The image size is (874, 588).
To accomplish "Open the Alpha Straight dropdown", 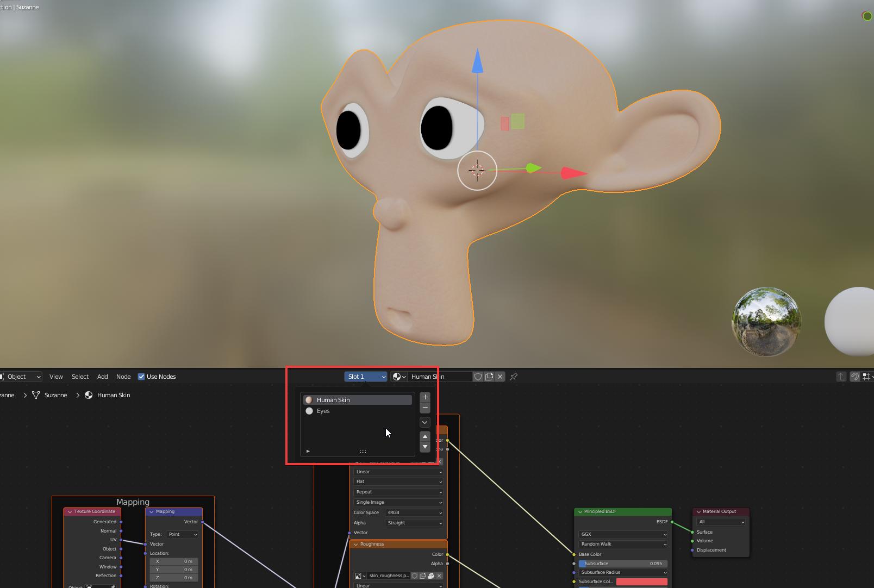I will point(414,523).
